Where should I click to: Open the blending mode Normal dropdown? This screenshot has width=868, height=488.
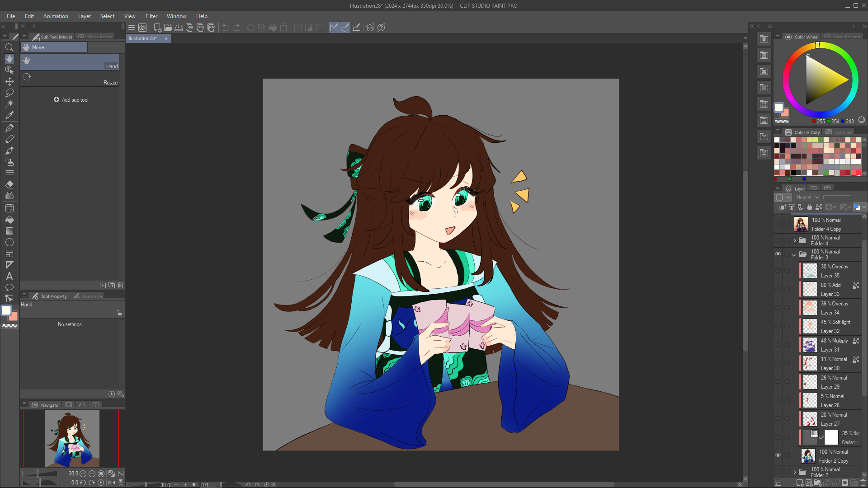coord(807,197)
